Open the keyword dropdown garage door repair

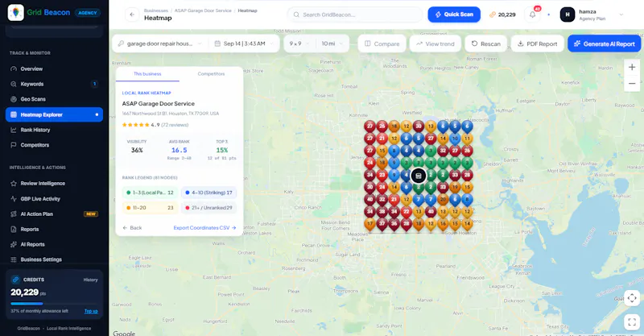pos(159,44)
